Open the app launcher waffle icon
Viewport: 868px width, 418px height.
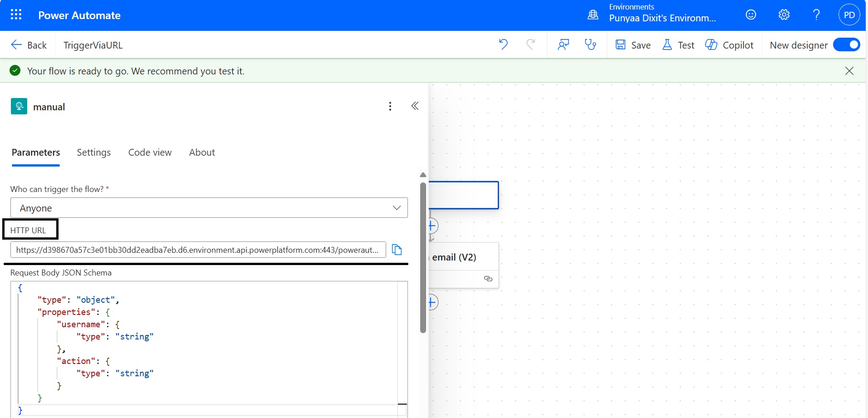[16, 15]
